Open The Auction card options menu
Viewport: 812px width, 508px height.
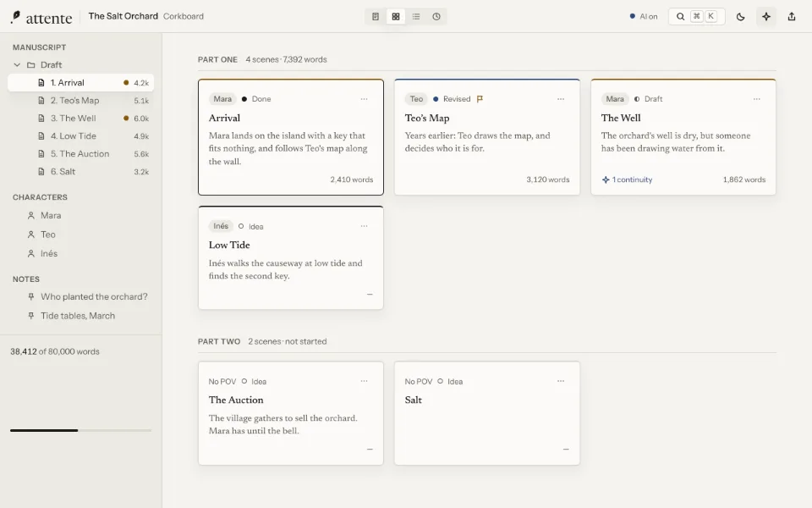[364, 381]
